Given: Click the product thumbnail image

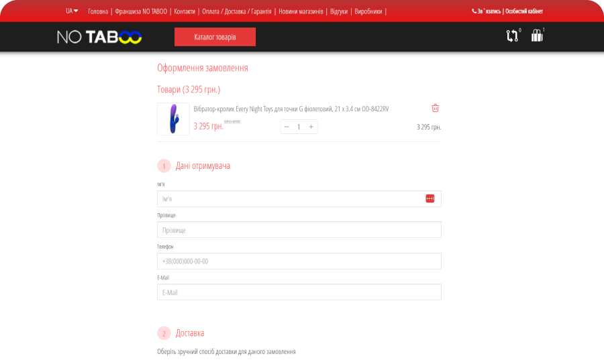Looking at the screenshot, I should (x=173, y=119).
